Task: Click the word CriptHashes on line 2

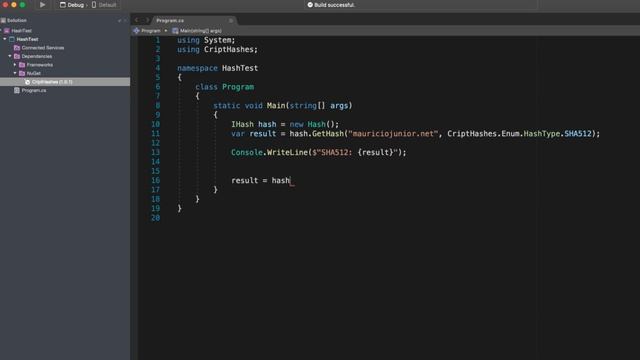Action: point(229,49)
